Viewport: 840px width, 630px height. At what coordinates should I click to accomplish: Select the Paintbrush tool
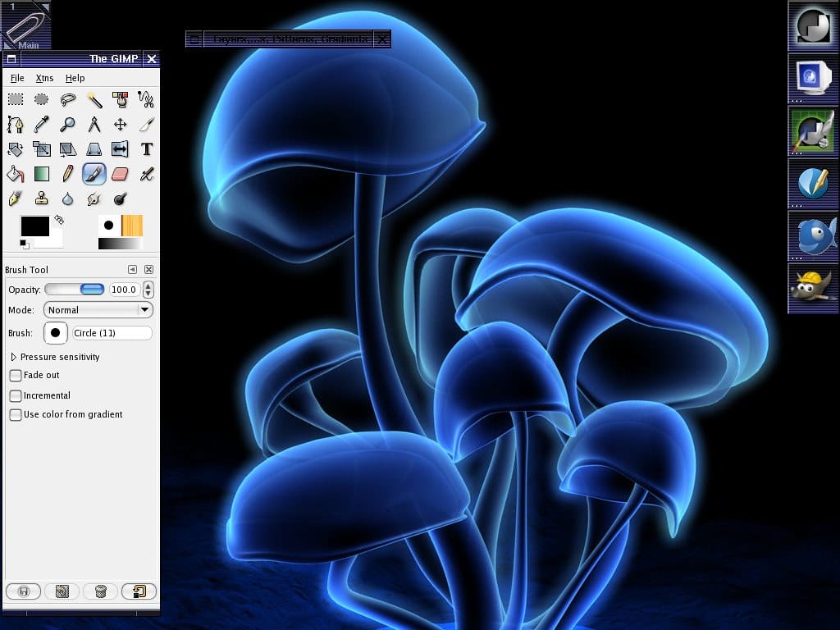coord(94,174)
